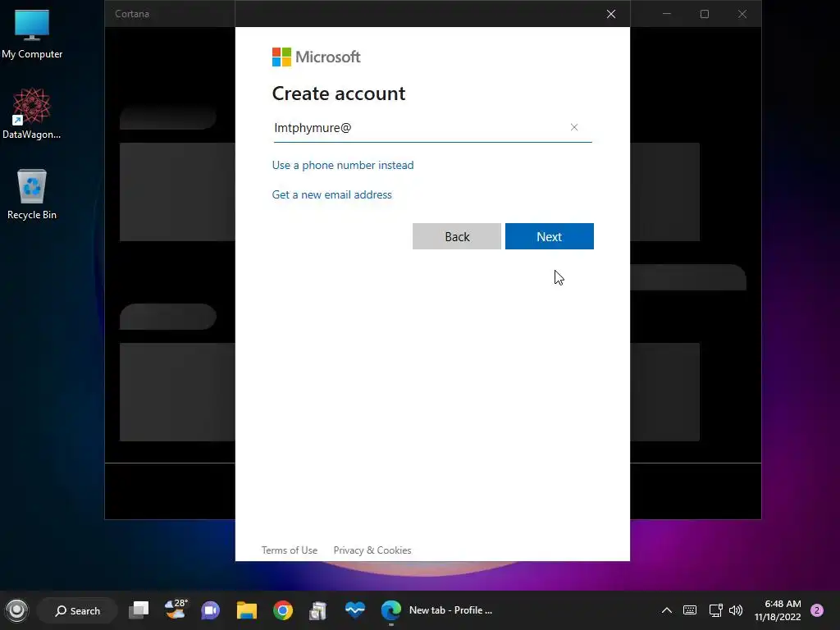Image resolution: width=840 pixels, height=630 pixels.
Task: Open the clock showing 6:48 AM
Action: (778, 610)
